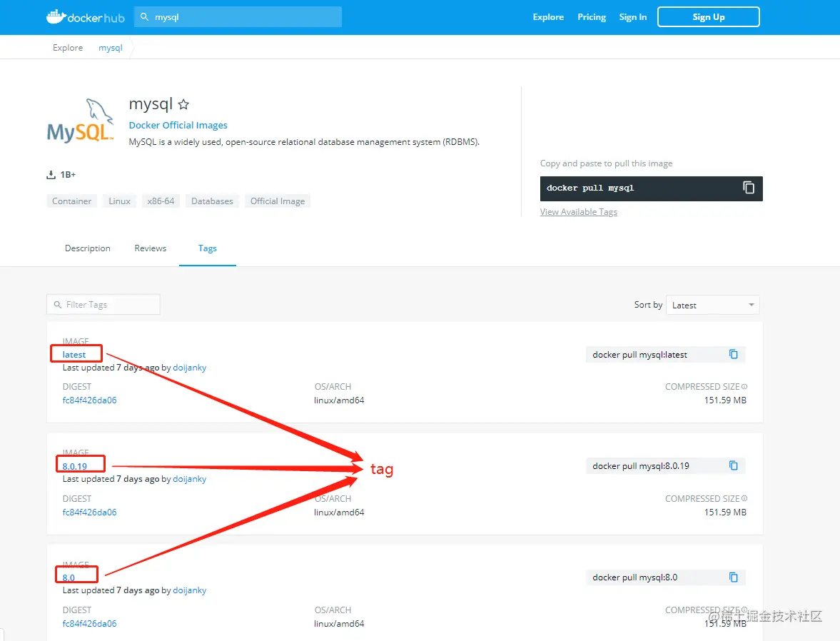840x641 pixels.
Task: Switch to the Reviews tab
Action: tap(151, 248)
